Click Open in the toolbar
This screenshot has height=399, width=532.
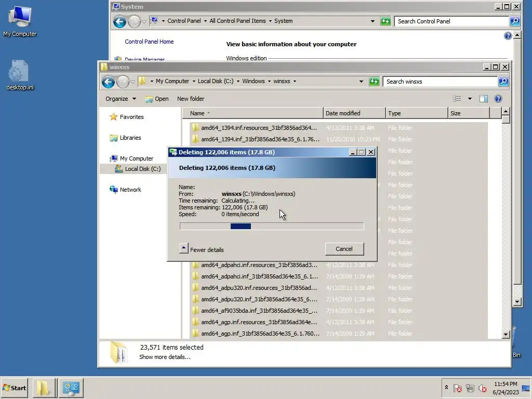pos(157,99)
